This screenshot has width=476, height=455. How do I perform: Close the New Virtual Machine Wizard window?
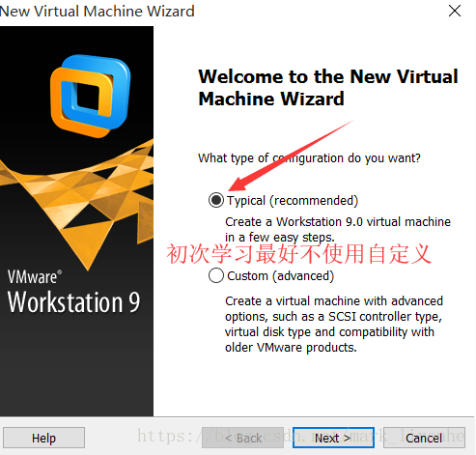[455, 11]
